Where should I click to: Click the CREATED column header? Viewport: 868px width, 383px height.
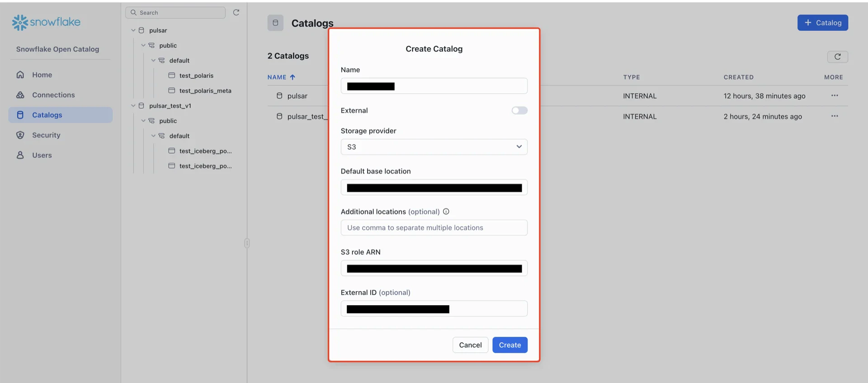coord(738,77)
